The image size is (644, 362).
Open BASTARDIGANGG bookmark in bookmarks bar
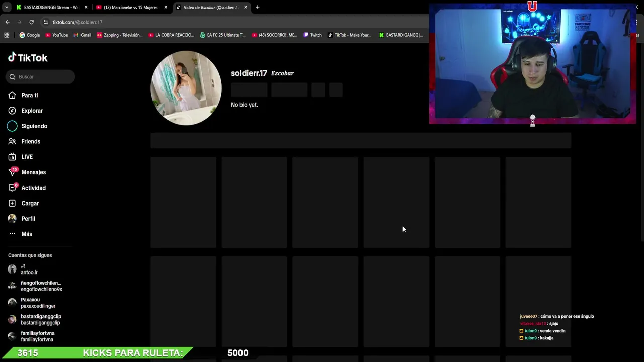(x=401, y=35)
